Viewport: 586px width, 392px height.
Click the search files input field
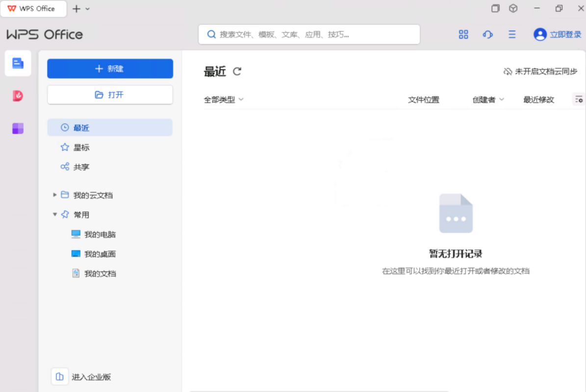point(314,34)
